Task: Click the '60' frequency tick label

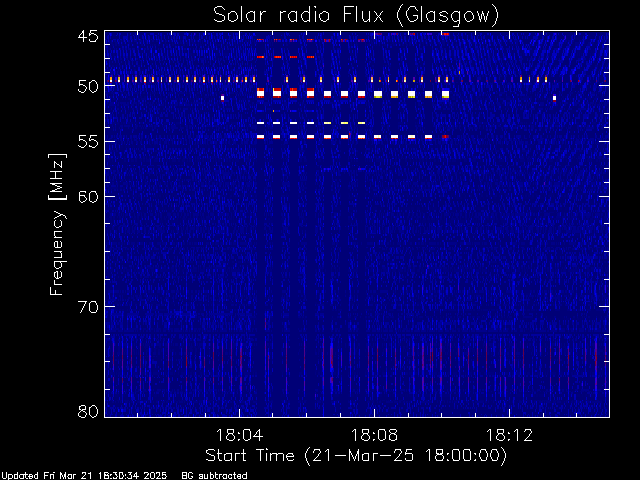Action: [88, 196]
